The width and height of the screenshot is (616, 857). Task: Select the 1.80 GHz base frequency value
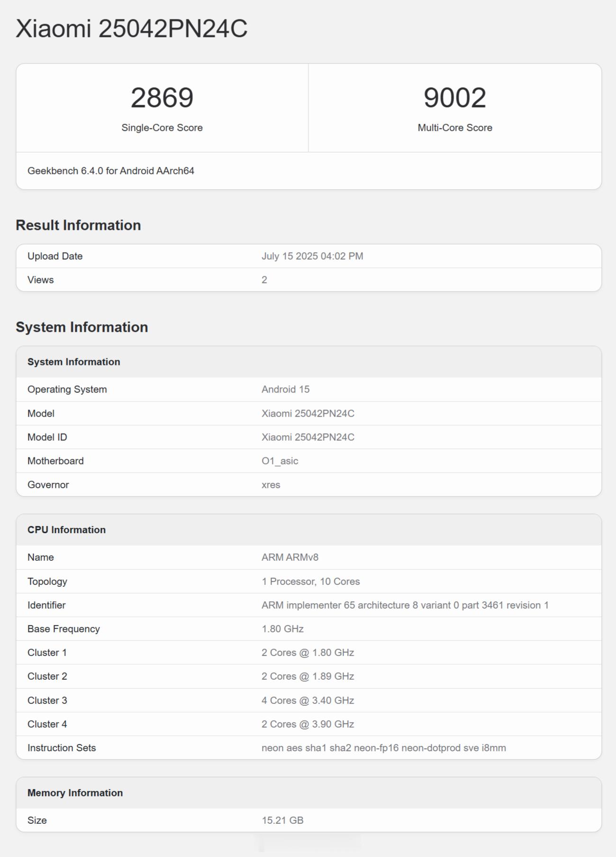tap(282, 629)
